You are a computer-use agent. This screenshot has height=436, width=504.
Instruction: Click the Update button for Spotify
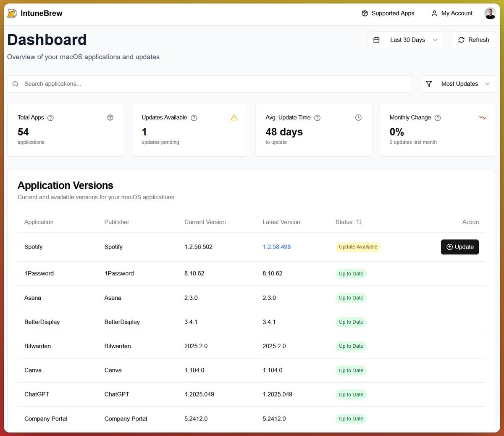click(459, 247)
